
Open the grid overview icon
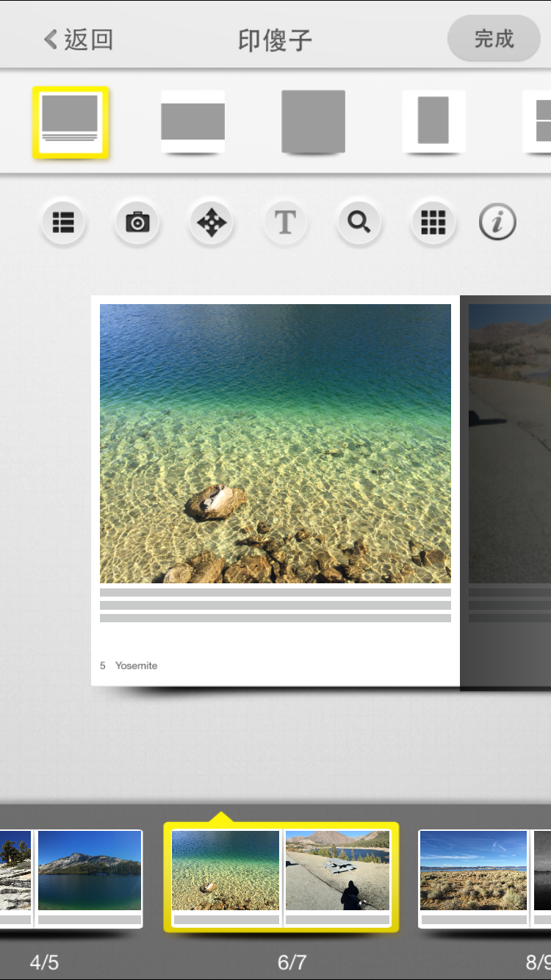tap(433, 222)
